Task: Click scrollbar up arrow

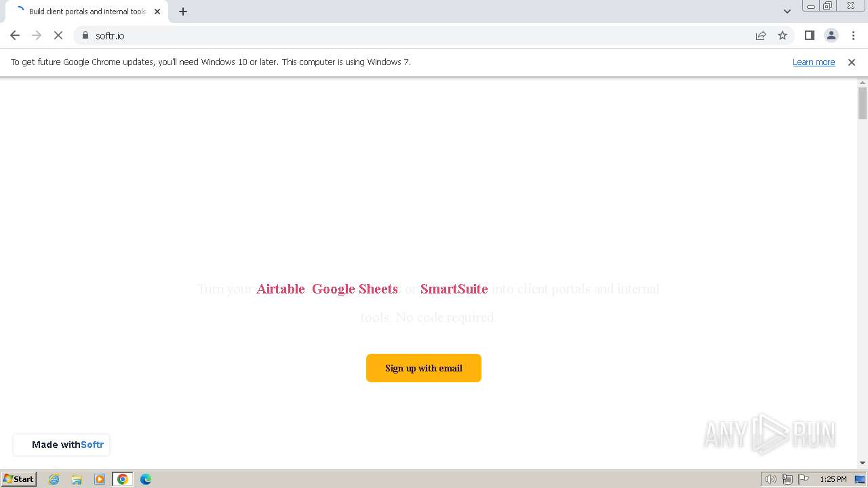Action: (x=863, y=83)
